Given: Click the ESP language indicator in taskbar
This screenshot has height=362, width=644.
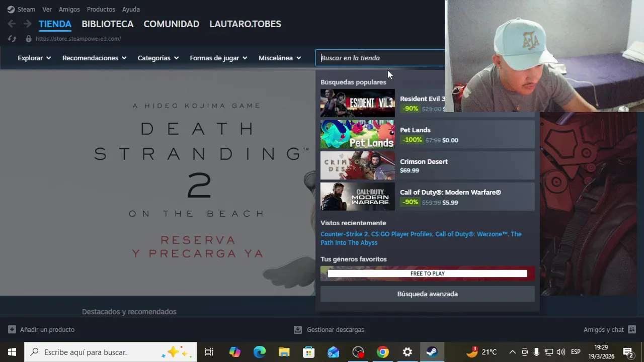Looking at the screenshot, I should [x=576, y=352].
